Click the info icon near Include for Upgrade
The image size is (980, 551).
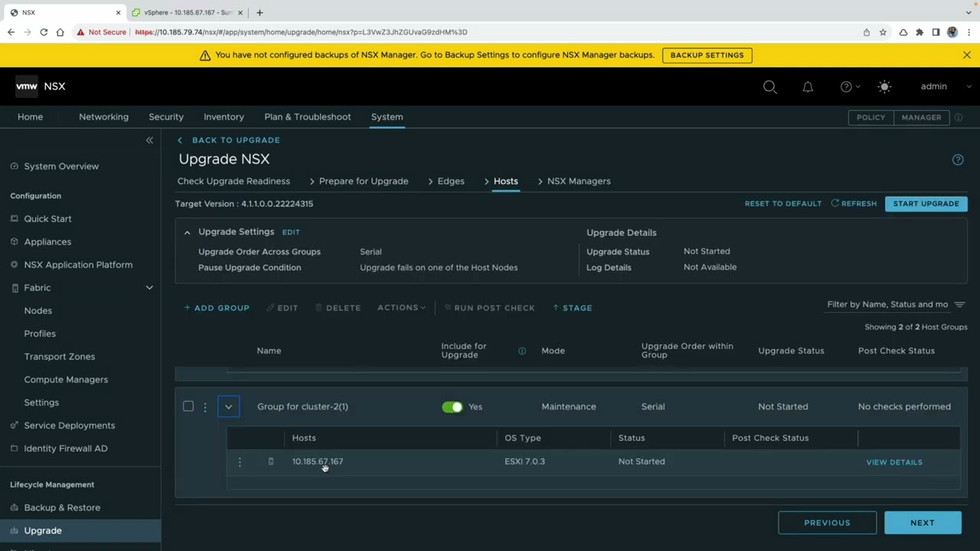[x=522, y=351]
